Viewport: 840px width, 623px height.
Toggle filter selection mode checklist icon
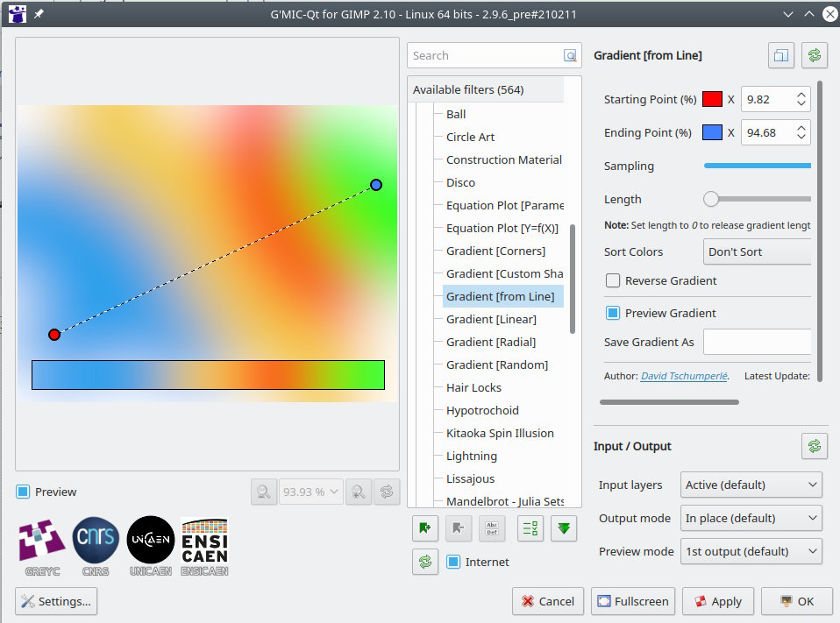tap(530, 528)
